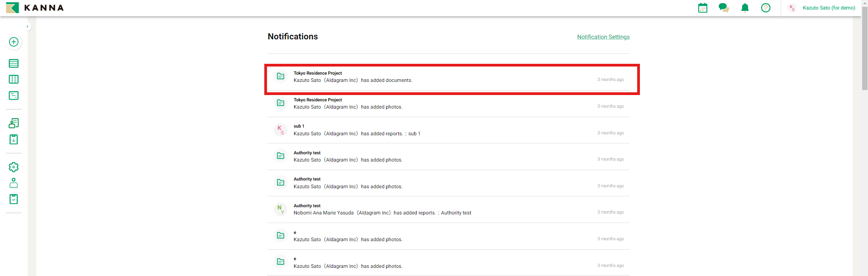Open the chat messages icon

(x=723, y=8)
